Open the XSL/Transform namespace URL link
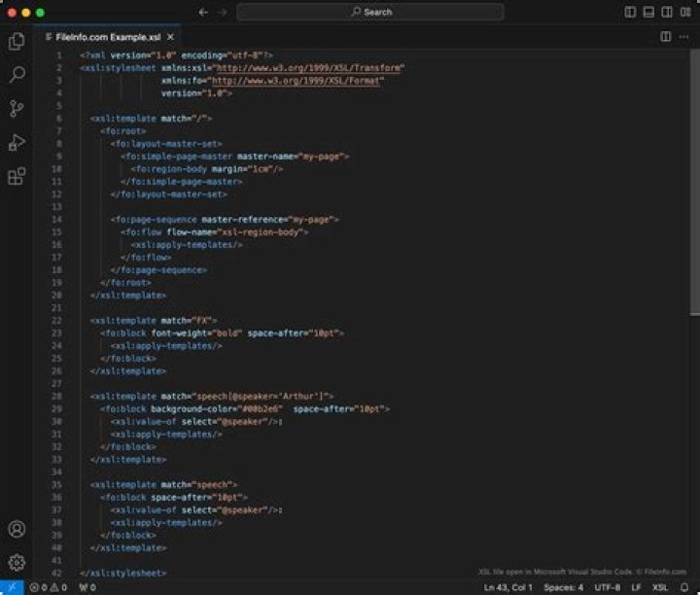700x595 pixels. click(x=308, y=68)
